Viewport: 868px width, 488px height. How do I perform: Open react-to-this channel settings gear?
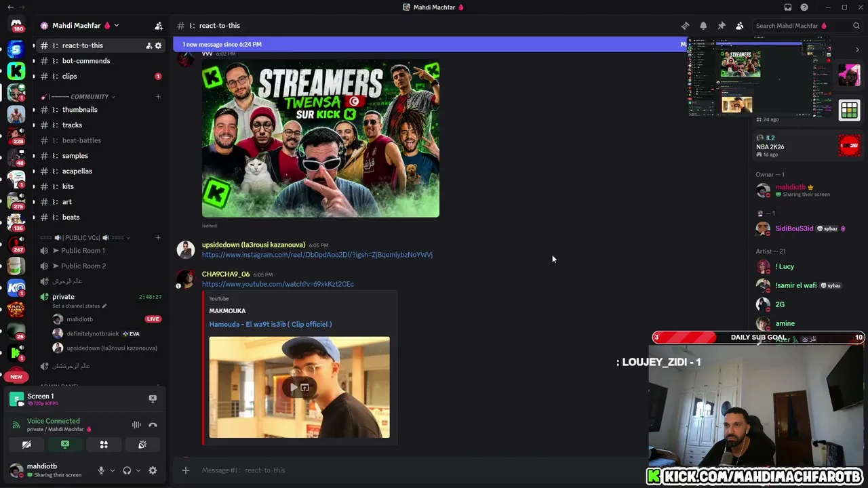click(159, 45)
